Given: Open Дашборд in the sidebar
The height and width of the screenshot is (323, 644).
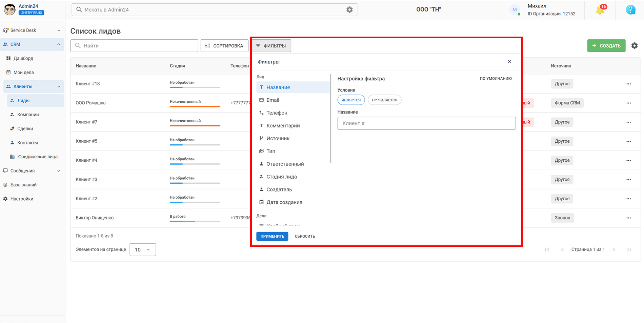Looking at the screenshot, I should click(23, 59).
